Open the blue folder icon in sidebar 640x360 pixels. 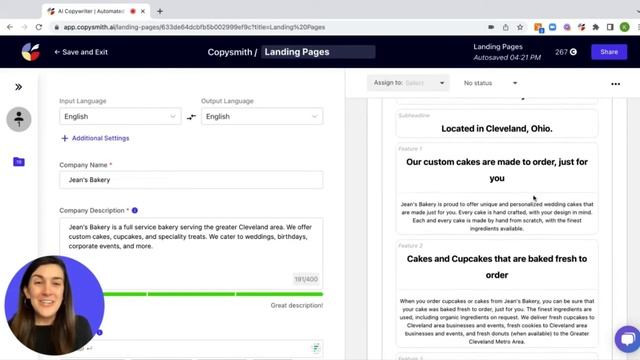(x=19, y=162)
